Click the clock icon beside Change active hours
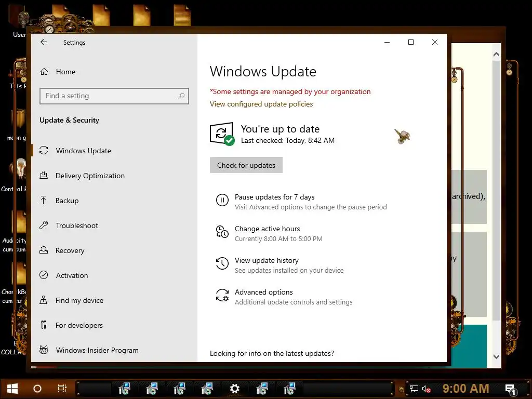The image size is (532, 399). 222,232
